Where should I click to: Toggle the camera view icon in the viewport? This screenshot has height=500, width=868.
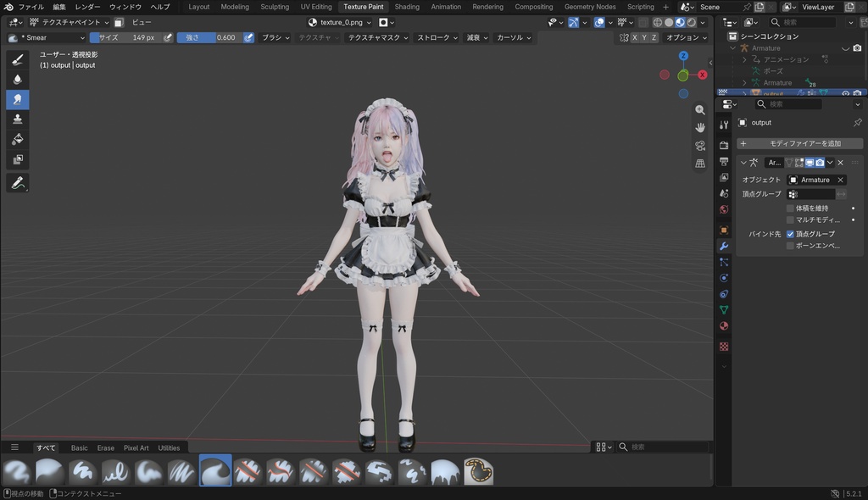pyautogui.click(x=700, y=146)
